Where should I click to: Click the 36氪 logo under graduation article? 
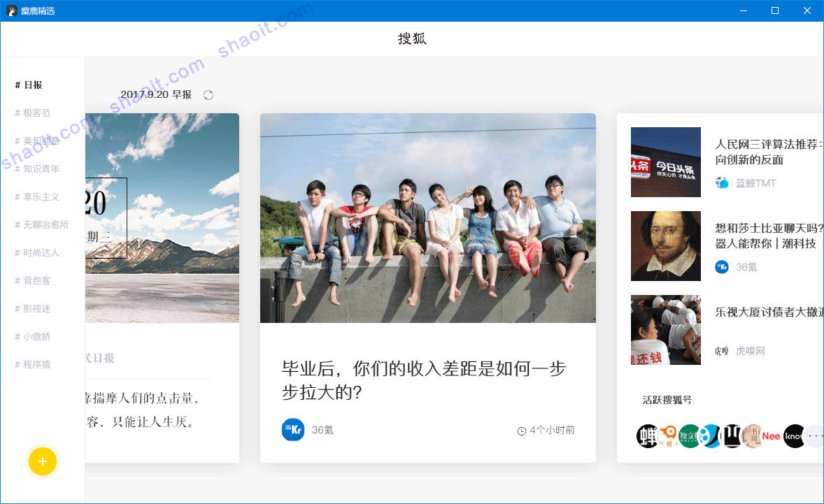pyautogui.click(x=292, y=429)
